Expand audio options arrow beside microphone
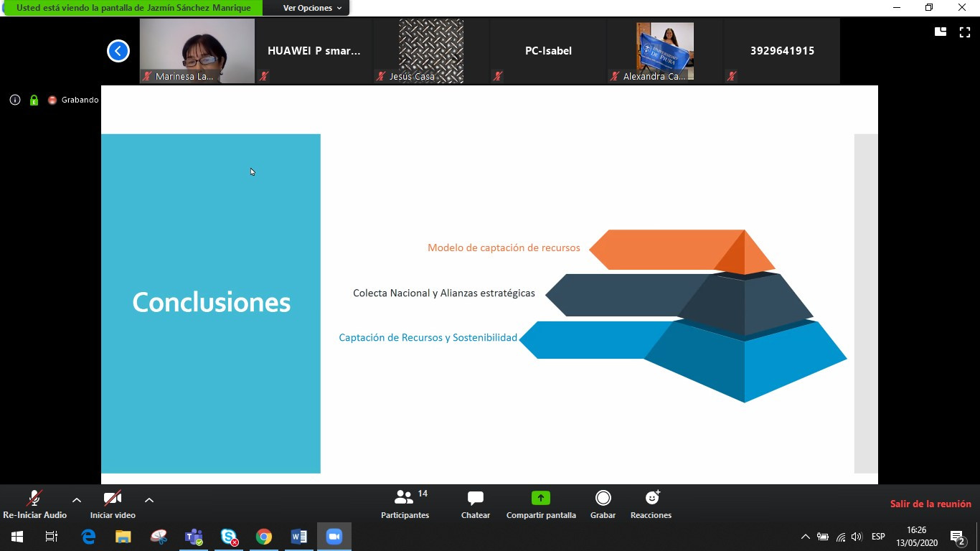980x551 pixels. (x=77, y=500)
